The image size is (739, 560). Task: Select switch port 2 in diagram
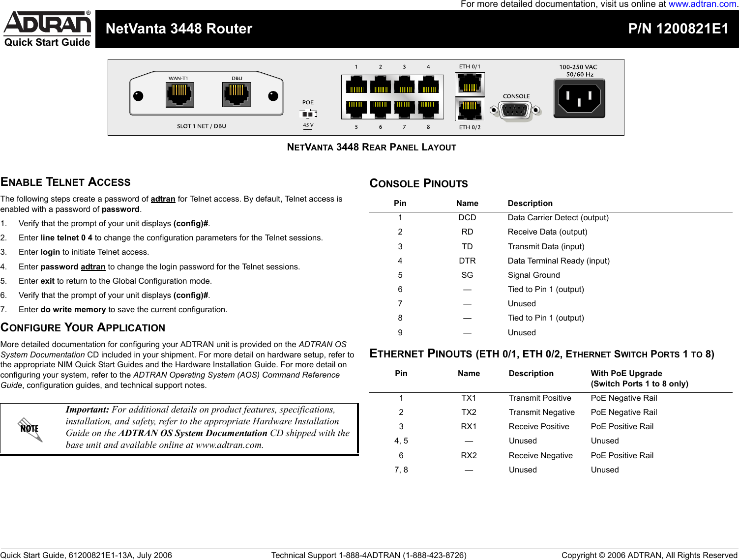click(x=381, y=85)
